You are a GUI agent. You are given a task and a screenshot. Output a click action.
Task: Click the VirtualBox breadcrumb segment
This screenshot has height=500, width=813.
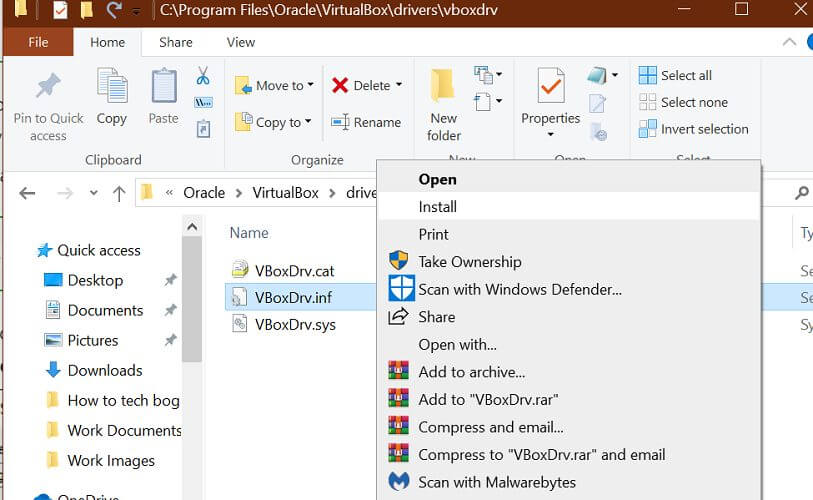285,193
